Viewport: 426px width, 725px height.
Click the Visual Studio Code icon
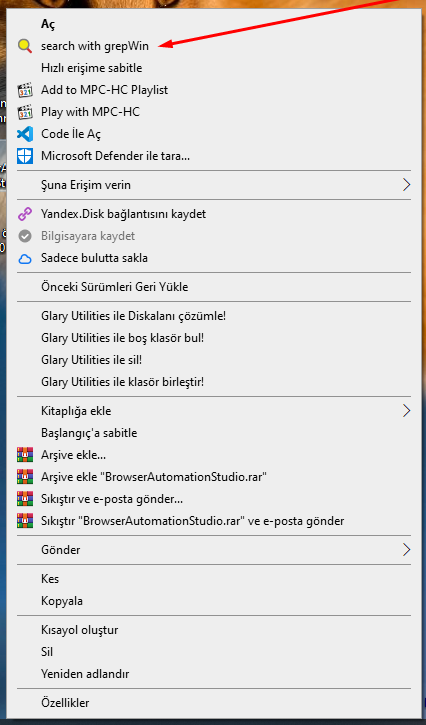click(25, 134)
